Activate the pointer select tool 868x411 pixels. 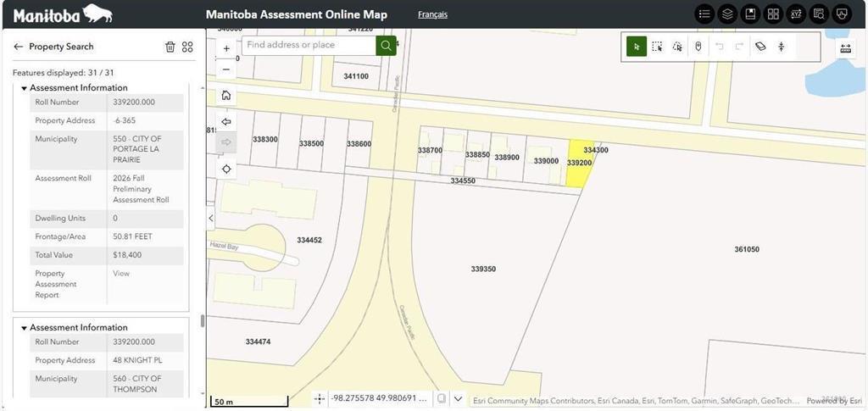click(637, 47)
